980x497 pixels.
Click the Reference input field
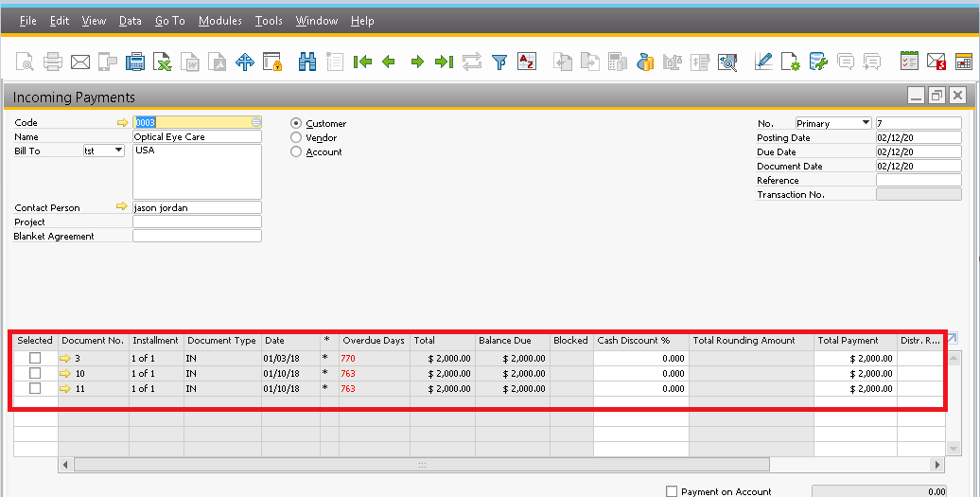919,180
